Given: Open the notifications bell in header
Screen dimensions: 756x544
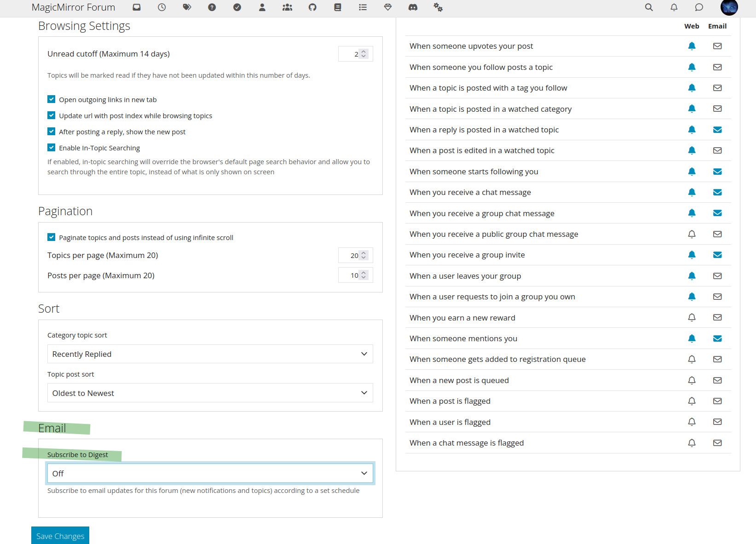Looking at the screenshot, I should [674, 7].
